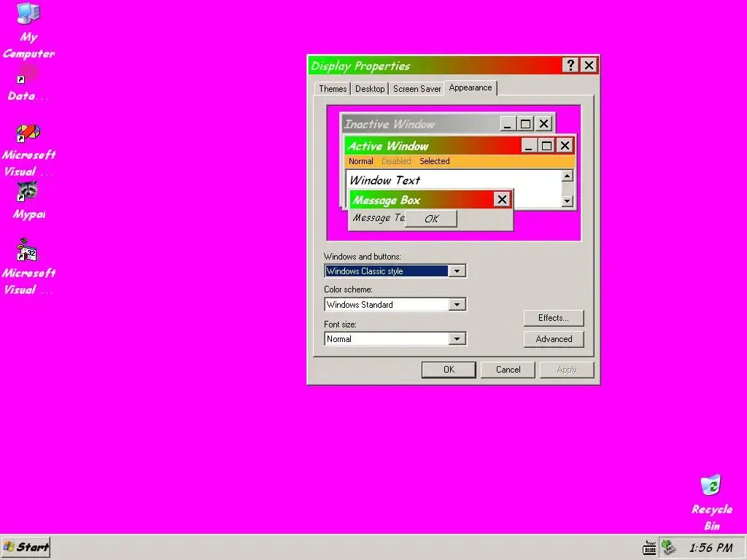Screen dimensions: 747x560
Task: Click the Cancel button
Action: [508, 370]
